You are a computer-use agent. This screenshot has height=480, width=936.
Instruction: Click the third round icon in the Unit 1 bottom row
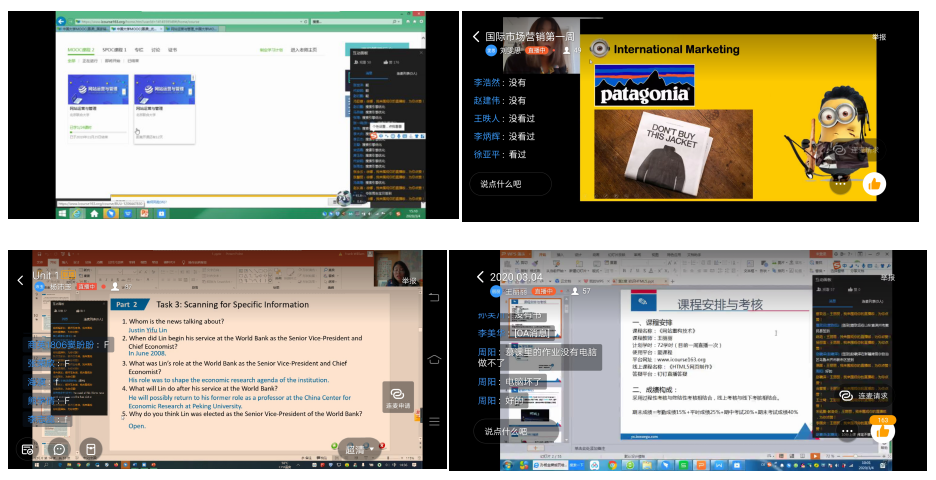(91, 450)
